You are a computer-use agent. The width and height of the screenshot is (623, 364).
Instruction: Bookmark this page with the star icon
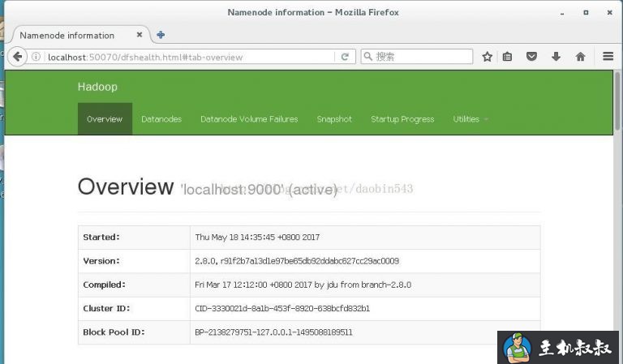point(487,57)
